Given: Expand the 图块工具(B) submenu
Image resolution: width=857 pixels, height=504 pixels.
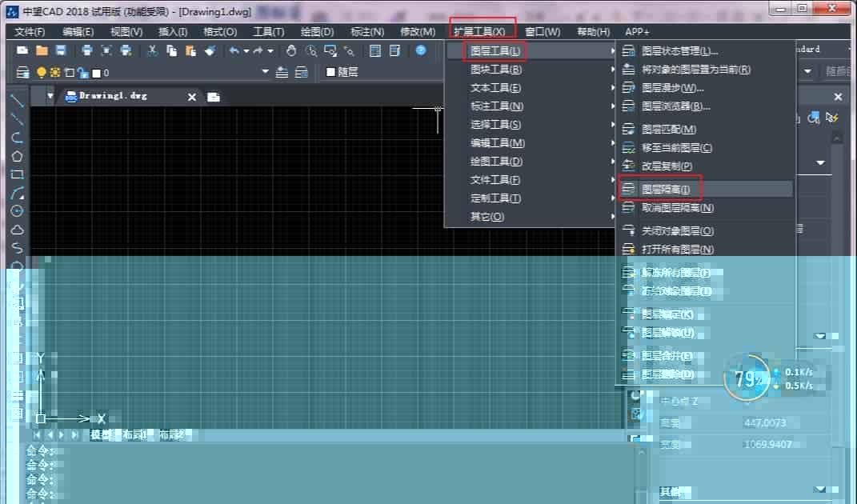Looking at the screenshot, I should coord(531,70).
